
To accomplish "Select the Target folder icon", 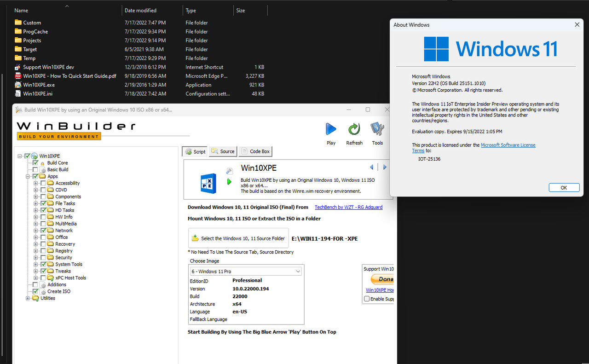I will [18, 49].
